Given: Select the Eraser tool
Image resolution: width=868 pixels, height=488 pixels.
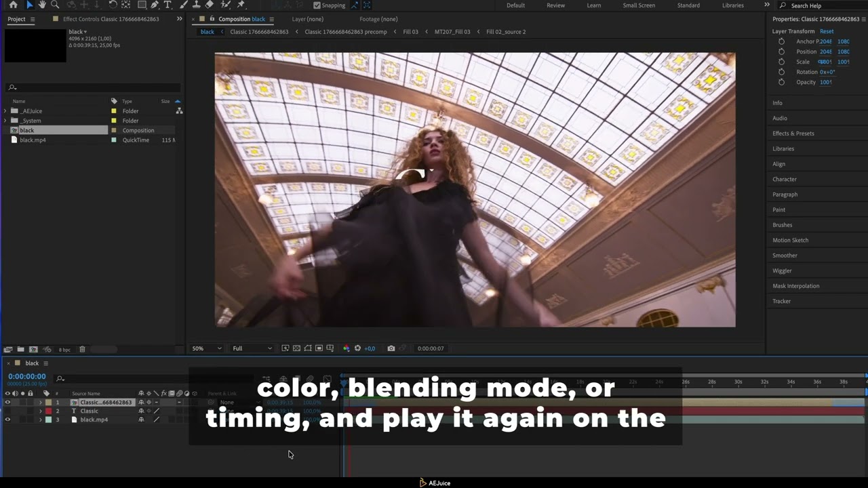Looking at the screenshot, I should pos(210,5).
